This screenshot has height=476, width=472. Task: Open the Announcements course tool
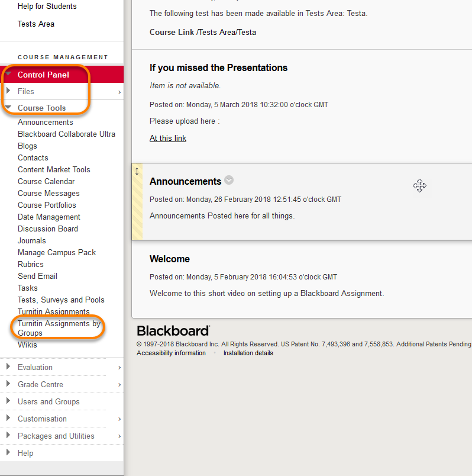(x=45, y=122)
